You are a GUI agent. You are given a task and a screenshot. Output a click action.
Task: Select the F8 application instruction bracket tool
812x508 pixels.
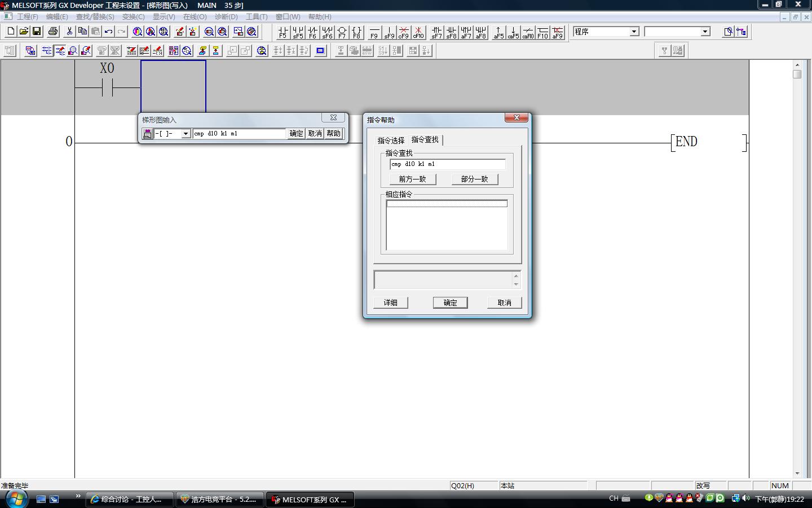(x=356, y=32)
